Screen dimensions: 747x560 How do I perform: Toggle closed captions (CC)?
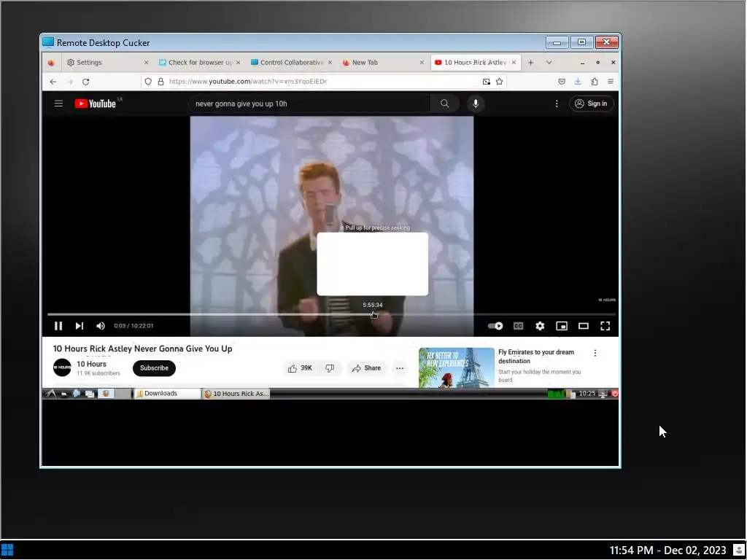[519, 326]
